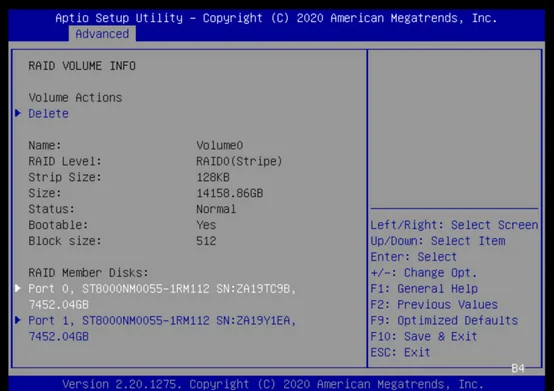Select the Delete volume action
The height and width of the screenshot is (391, 554).
[x=48, y=114]
